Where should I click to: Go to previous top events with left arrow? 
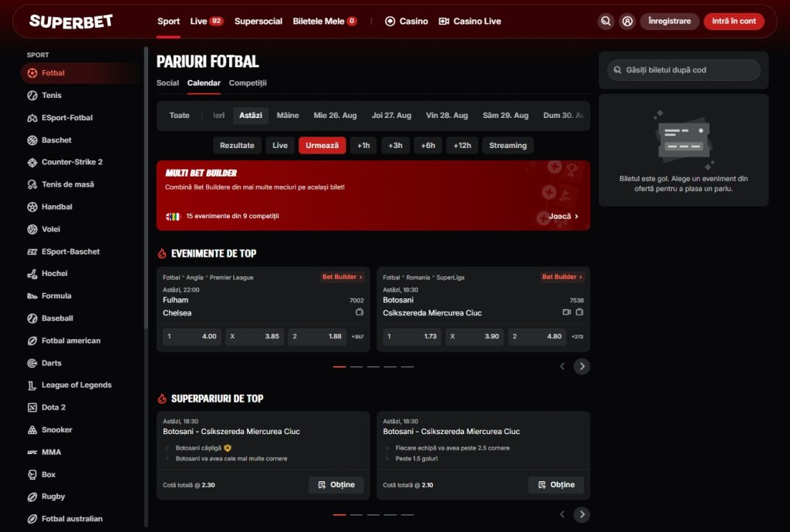(x=562, y=366)
